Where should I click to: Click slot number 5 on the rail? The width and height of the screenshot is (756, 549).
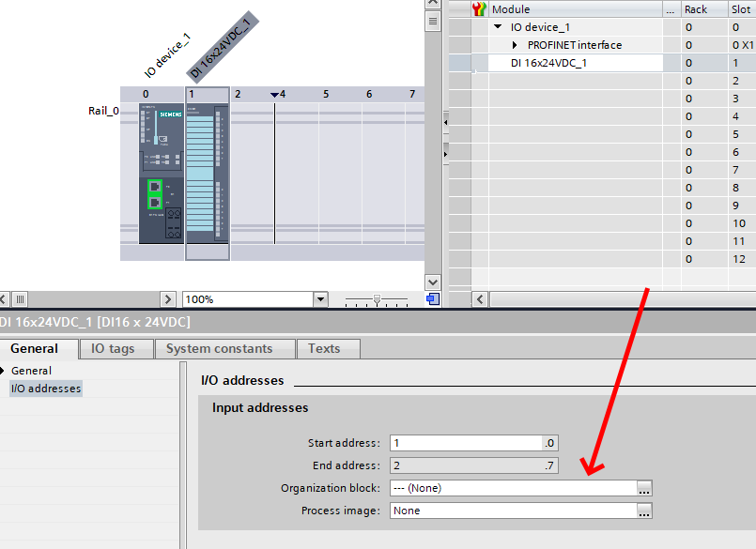[x=326, y=94]
